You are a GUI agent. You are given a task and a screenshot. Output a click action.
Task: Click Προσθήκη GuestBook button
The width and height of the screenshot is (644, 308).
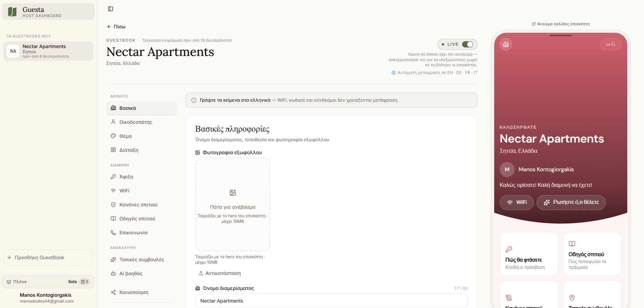(48, 258)
